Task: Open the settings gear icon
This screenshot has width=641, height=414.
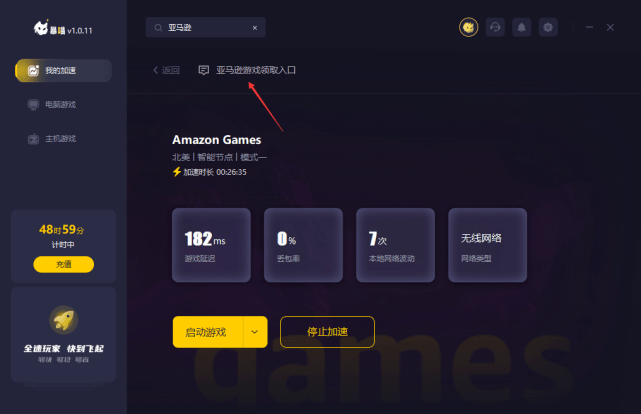Action: (548, 27)
